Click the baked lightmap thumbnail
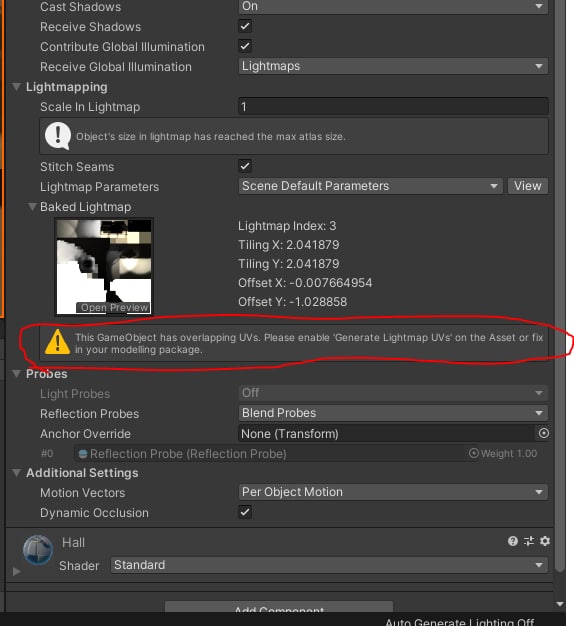Image resolution: width=574 pixels, height=626 pixels. click(x=104, y=267)
